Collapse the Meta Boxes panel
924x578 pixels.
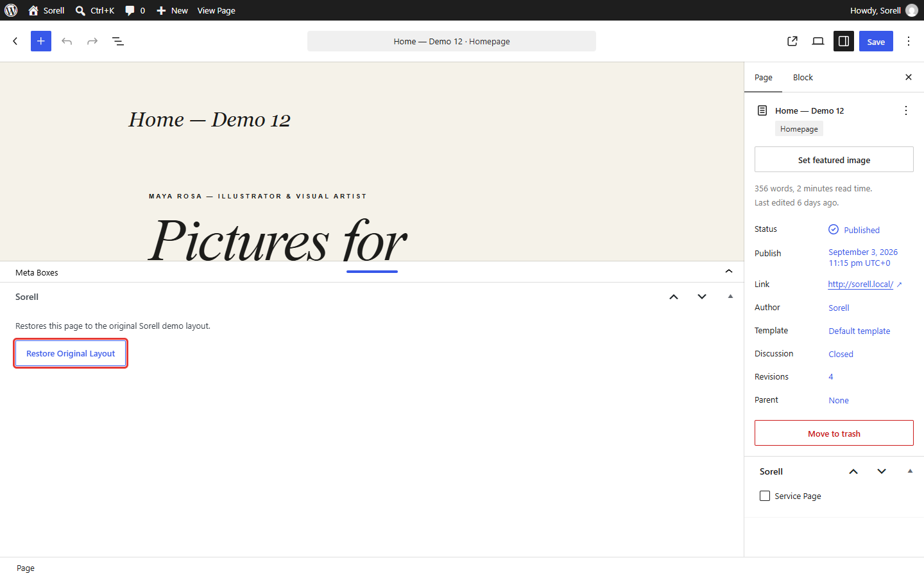point(729,272)
